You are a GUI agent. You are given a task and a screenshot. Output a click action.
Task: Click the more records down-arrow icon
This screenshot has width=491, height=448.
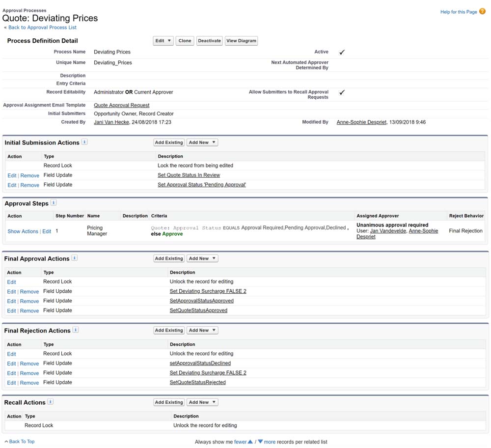(x=260, y=442)
